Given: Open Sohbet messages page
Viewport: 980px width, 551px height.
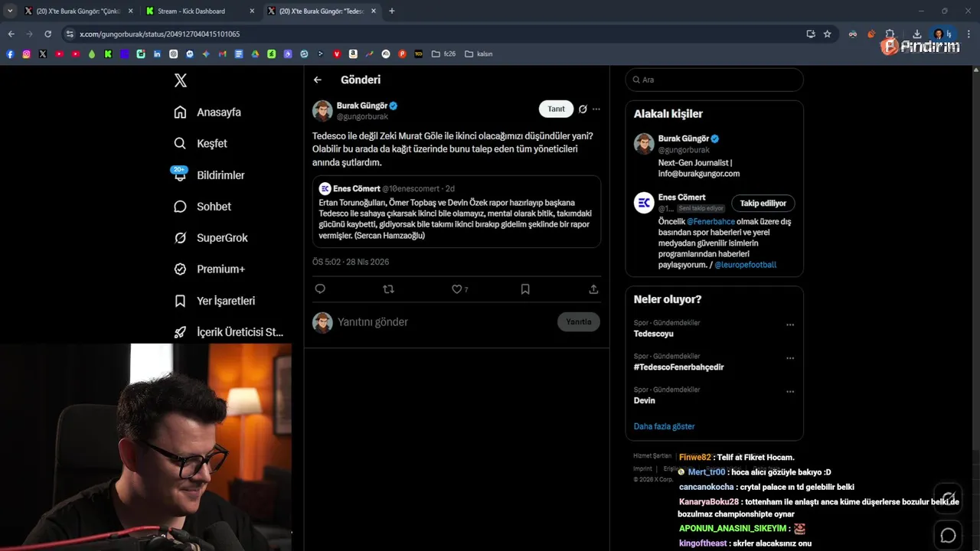Looking at the screenshot, I should 202,207.
